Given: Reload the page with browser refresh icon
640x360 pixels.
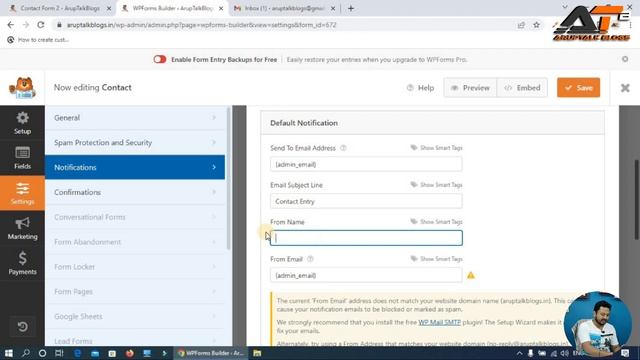Looking at the screenshot, I should click(x=41, y=25).
